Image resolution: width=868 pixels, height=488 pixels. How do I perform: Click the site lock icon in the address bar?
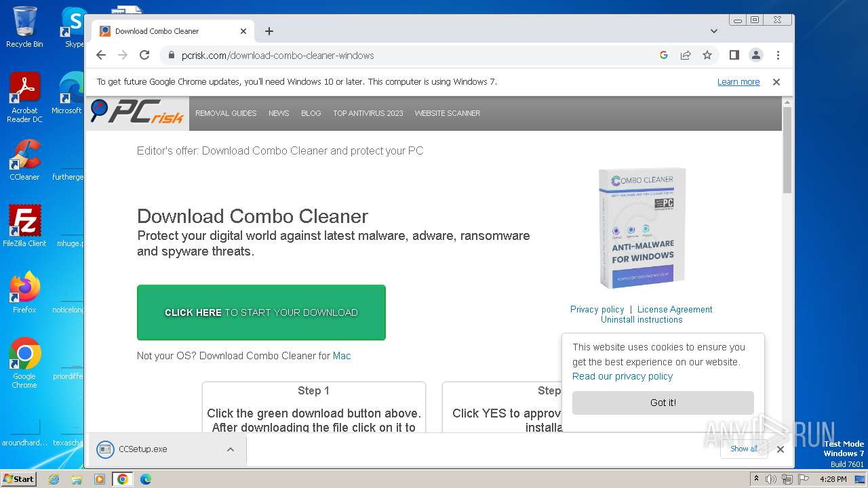pos(171,56)
